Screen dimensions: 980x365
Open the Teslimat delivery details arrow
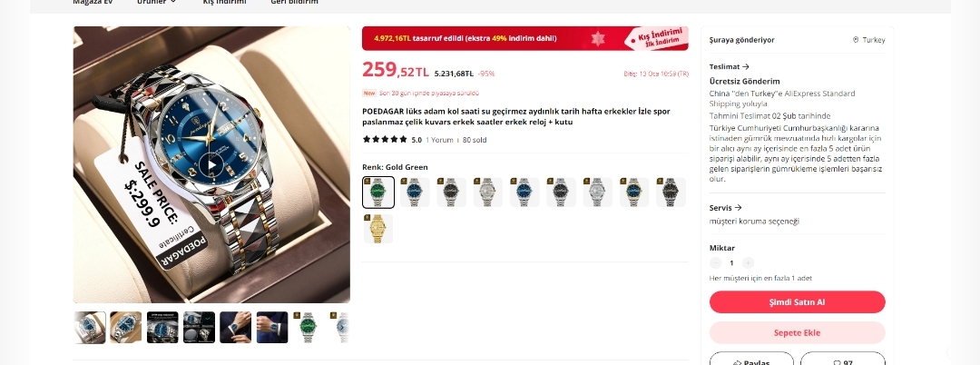pos(746,67)
